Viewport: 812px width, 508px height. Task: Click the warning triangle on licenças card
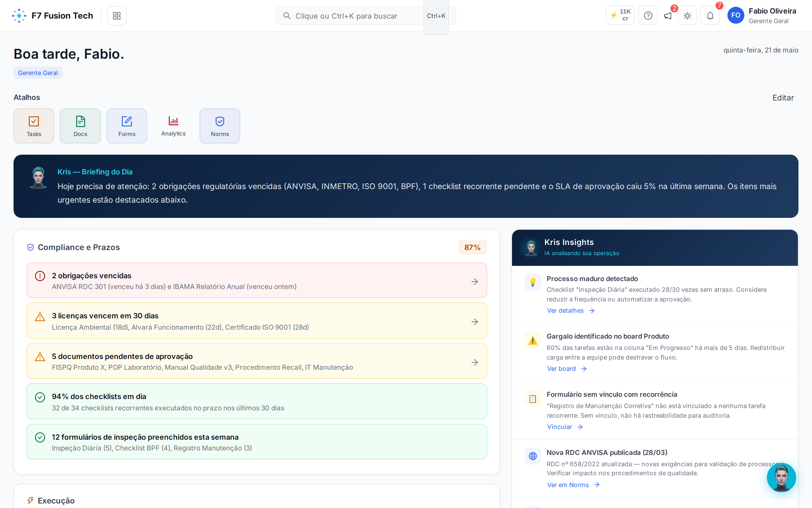tap(40, 316)
